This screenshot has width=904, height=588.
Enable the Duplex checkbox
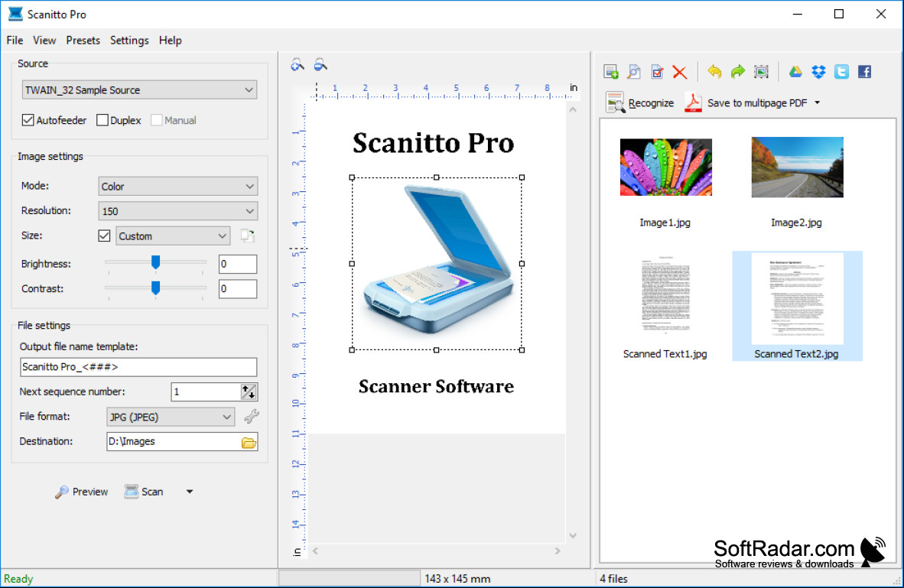click(102, 120)
